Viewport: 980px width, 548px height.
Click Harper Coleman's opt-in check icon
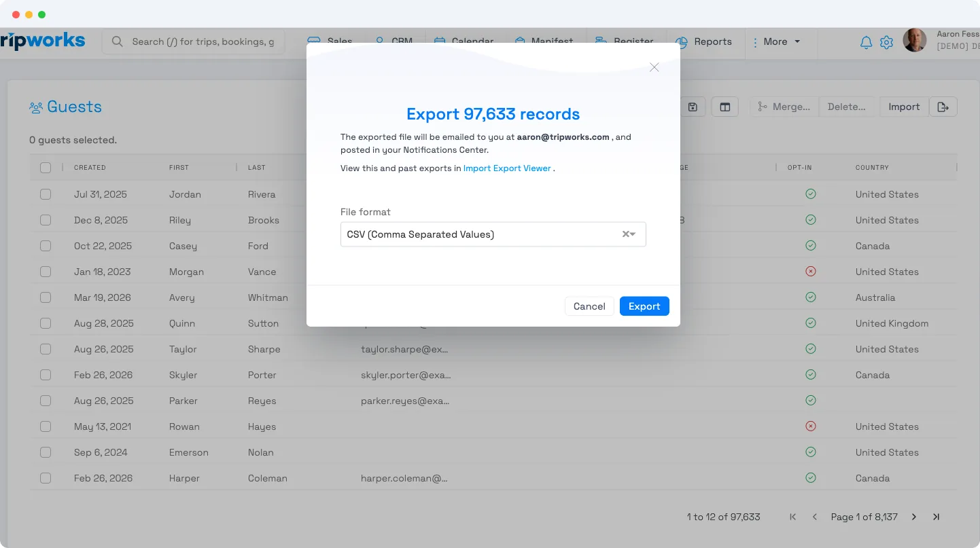tap(810, 477)
